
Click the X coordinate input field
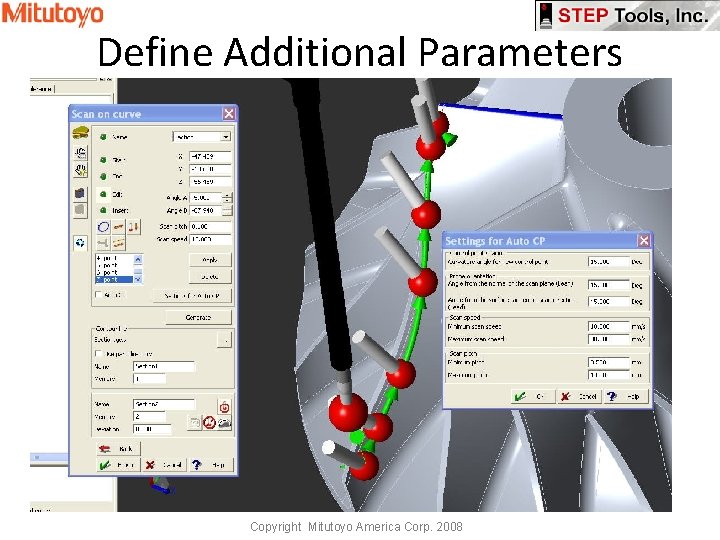pyautogui.click(x=210, y=156)
